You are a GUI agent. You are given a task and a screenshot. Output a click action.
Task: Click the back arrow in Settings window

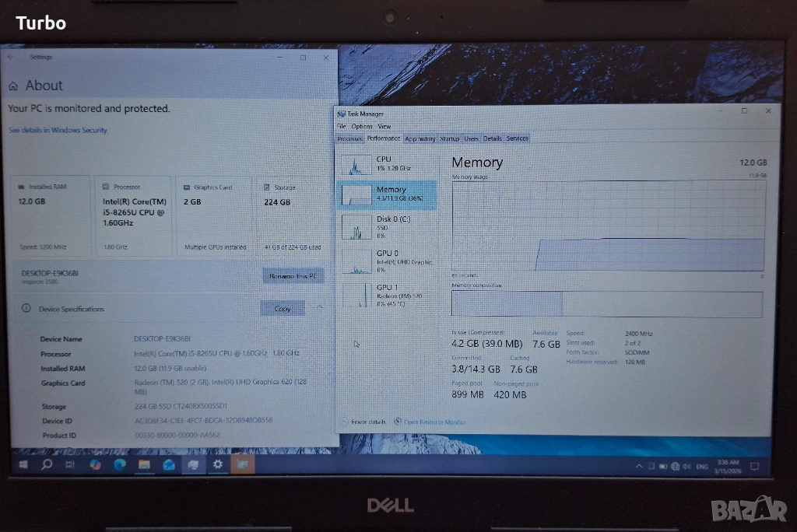click(11, 58)
